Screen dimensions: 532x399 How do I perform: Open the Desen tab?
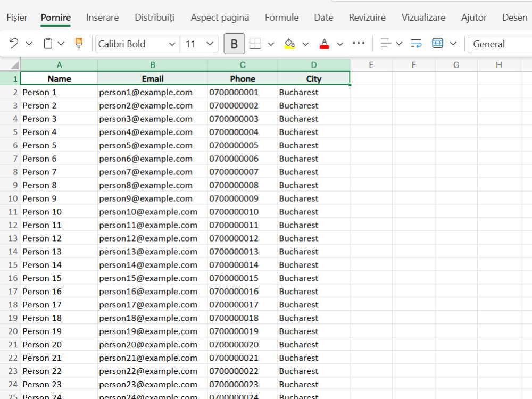(514, 18)
